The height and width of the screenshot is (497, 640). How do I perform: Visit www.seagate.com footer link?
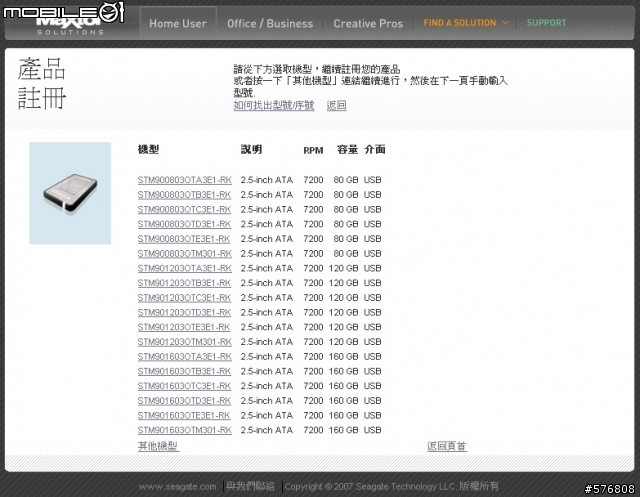177,487
